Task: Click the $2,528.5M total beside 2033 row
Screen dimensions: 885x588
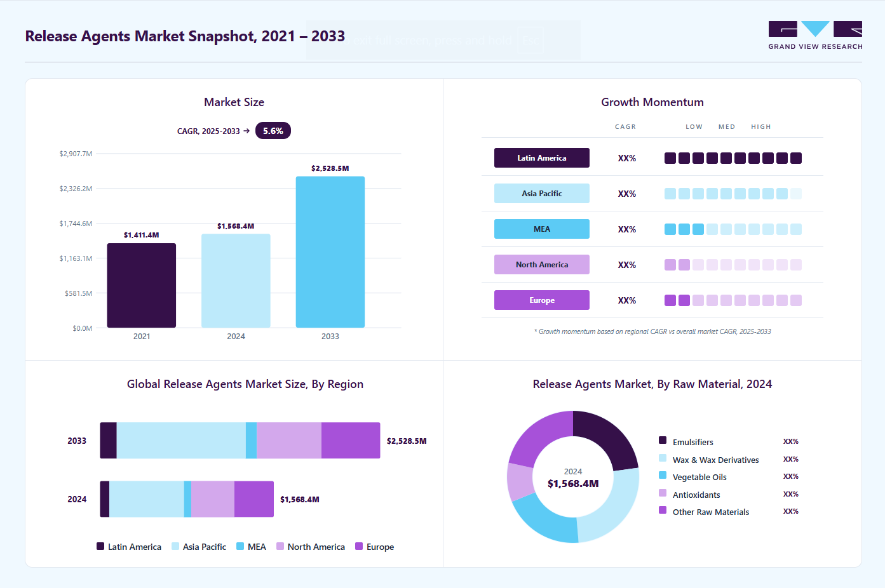Action: (x=407, y=441)
